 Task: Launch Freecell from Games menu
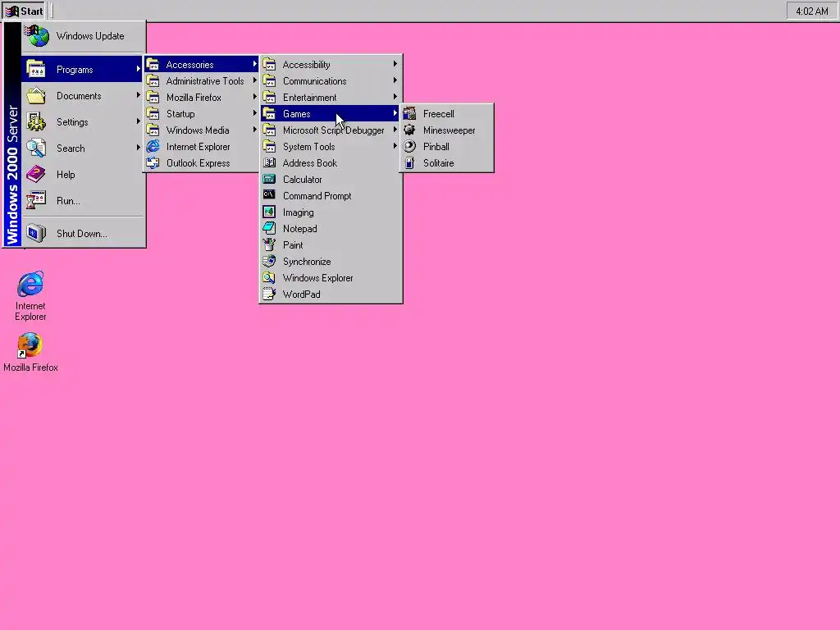coord(447,113)
